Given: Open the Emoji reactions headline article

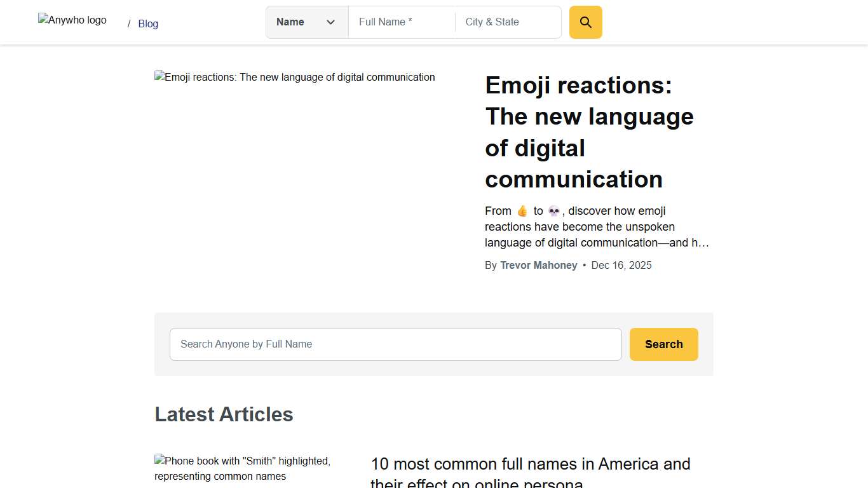Looking at the screenshot, I should pyautogui.click(x=589, y=132).
